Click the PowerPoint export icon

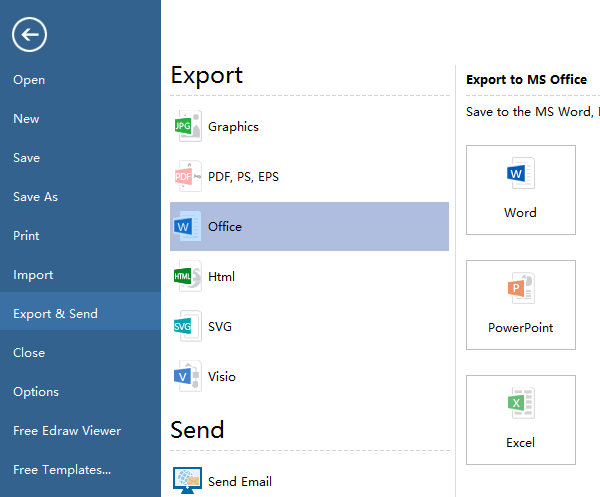520,290
